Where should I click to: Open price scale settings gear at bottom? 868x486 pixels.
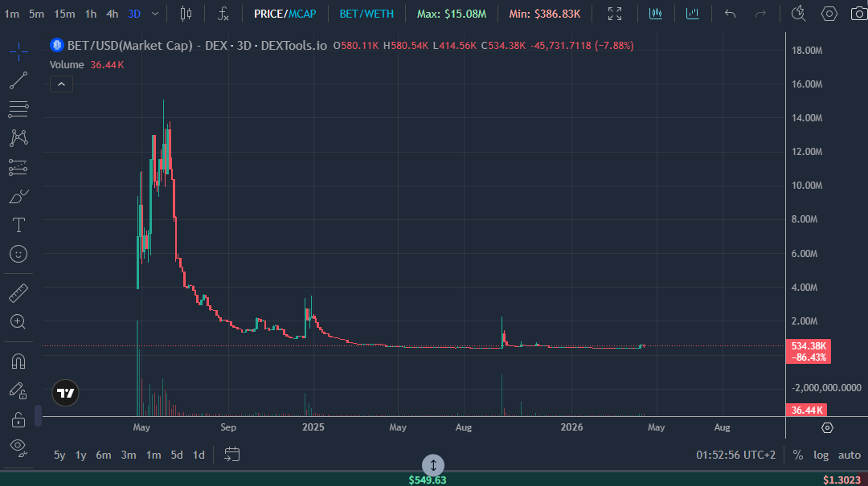click(827, 428)
